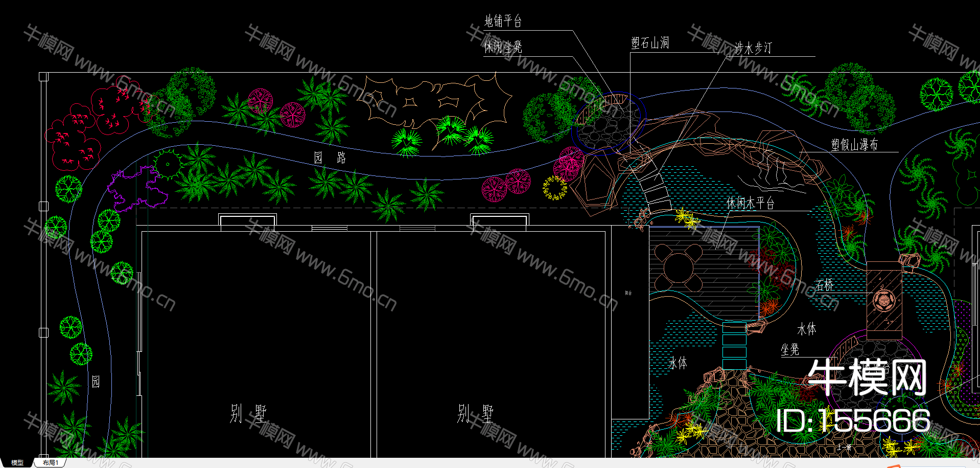Select the 塑假山瀑布 annotation
The width and height of the screenshot is (980, 468).
(854, 145)
